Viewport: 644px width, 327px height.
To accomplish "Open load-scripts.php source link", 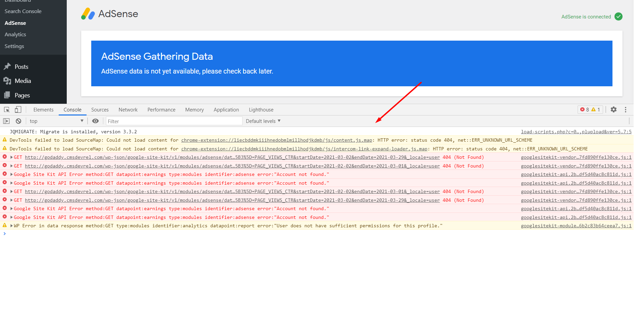I will click(x=576, y=132).
